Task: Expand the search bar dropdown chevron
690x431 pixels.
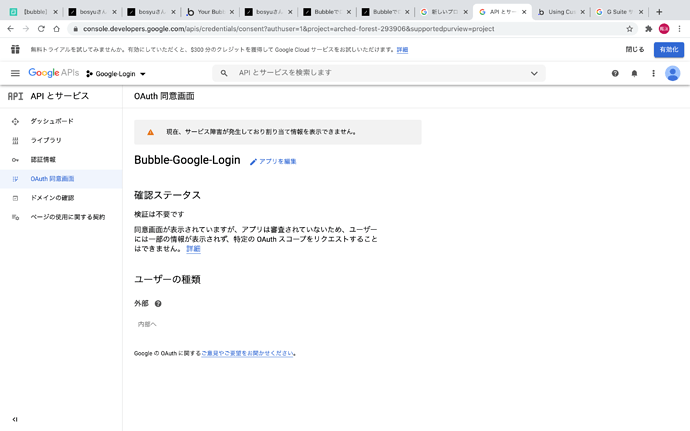Action: pos(534,74)
